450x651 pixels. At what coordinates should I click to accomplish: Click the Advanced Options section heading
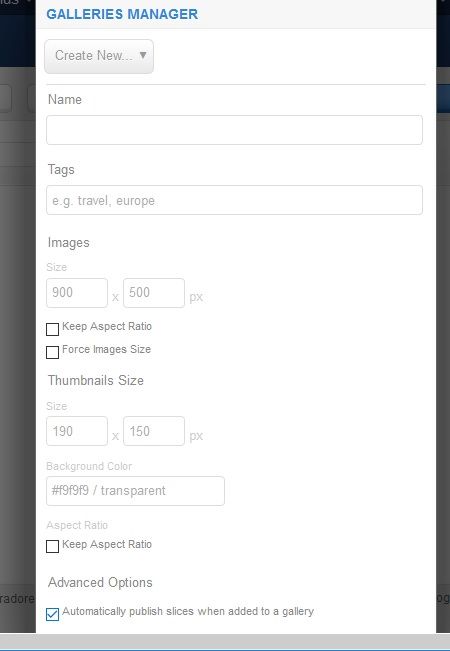point(100,582)
